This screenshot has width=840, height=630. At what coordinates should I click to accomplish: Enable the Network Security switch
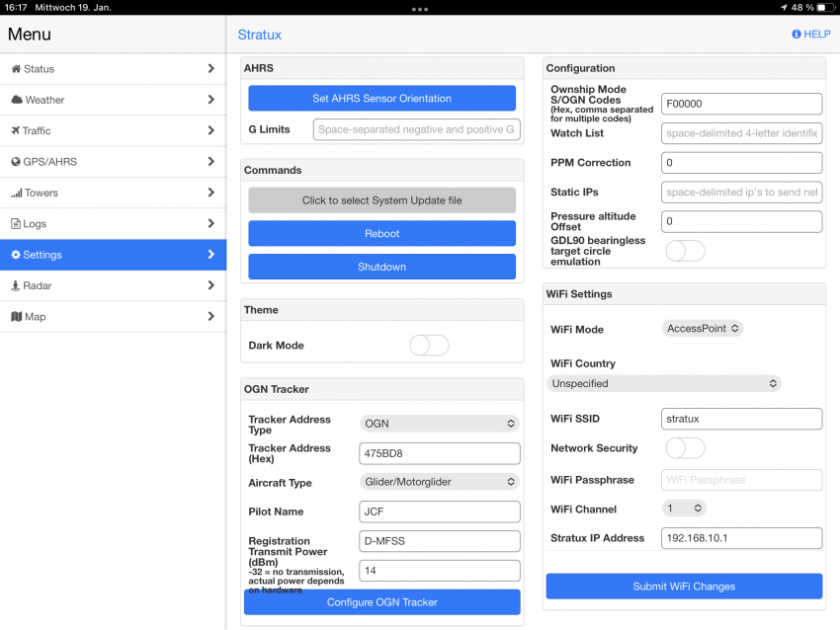pyautogui.click(x=685, y=448)
